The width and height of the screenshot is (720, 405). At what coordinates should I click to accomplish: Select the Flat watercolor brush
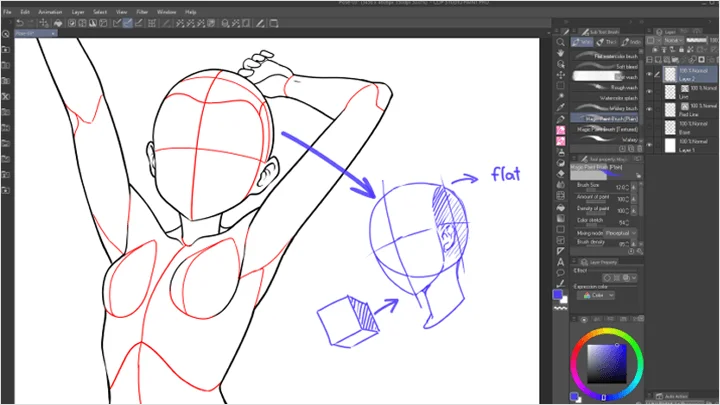pos(605,56)
